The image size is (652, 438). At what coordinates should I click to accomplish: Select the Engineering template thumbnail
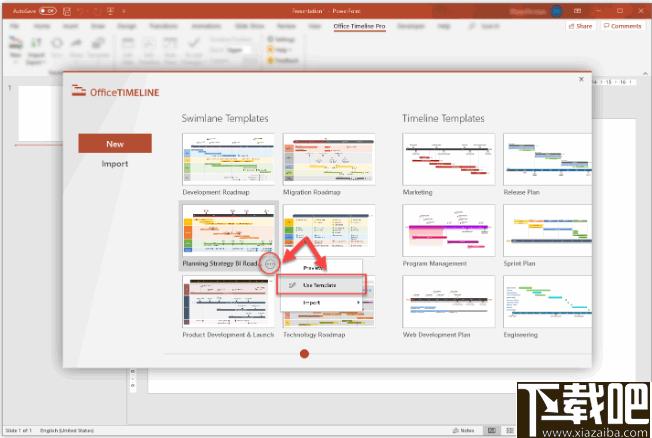[x=547, y=301]
